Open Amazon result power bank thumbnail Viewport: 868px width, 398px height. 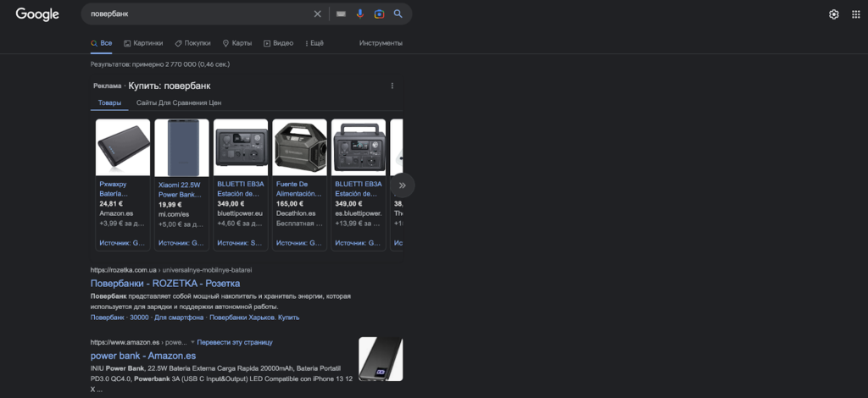pos(381,359)
